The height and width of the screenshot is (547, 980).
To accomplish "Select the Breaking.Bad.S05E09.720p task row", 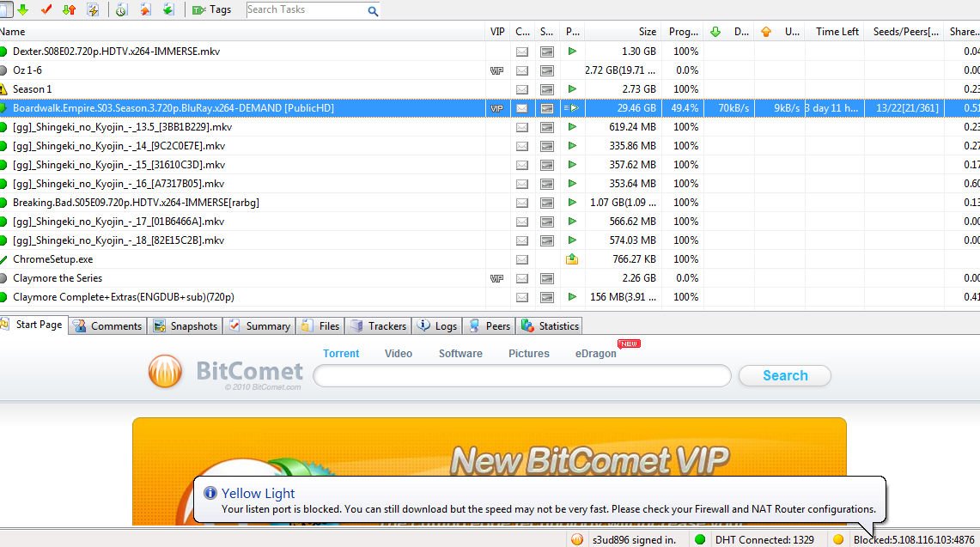I will 490,203.
